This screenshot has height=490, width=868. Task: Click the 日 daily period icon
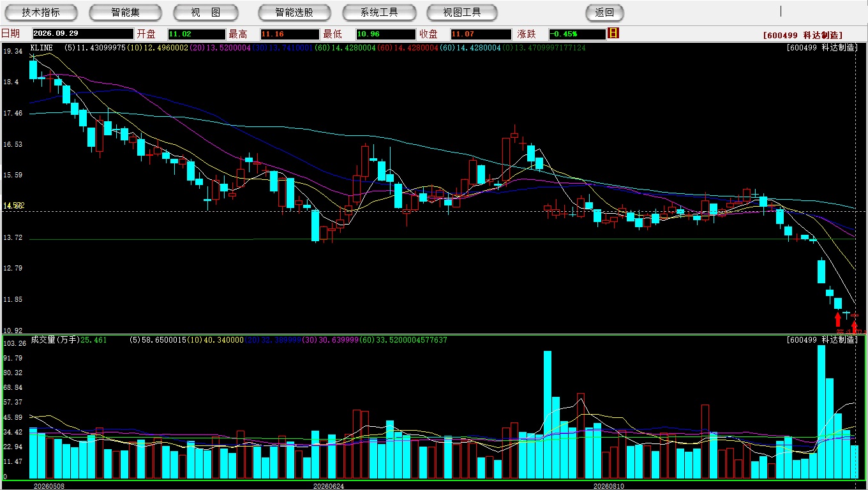[613, 33]
